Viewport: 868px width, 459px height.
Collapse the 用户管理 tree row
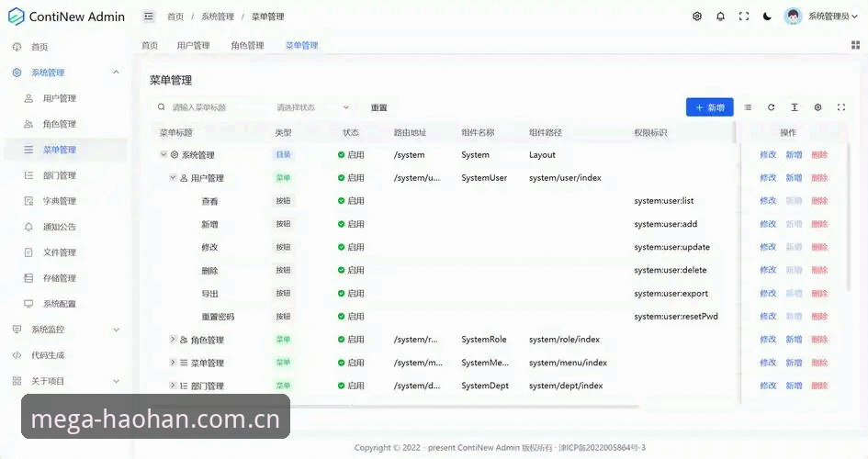click(x=173, y=177)
